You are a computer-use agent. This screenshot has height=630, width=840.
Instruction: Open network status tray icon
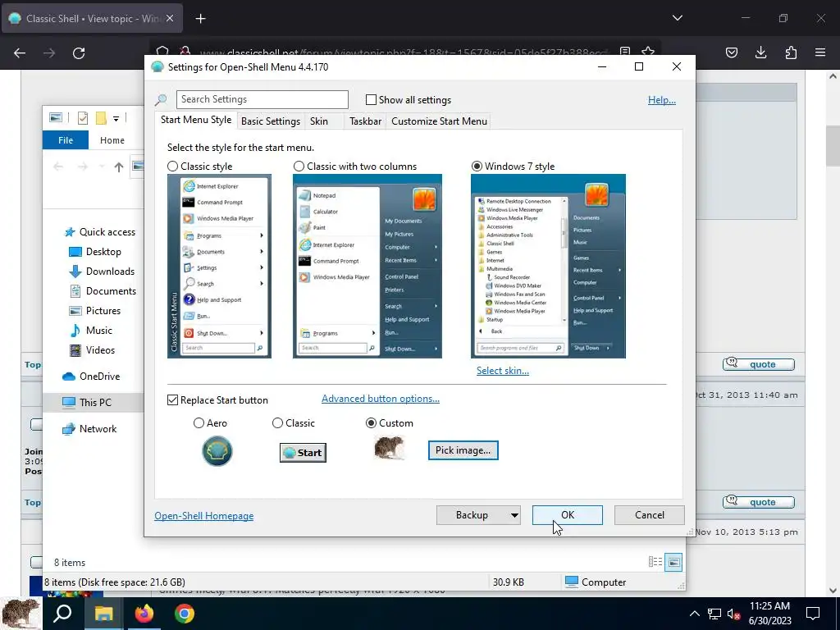(714, 614)
